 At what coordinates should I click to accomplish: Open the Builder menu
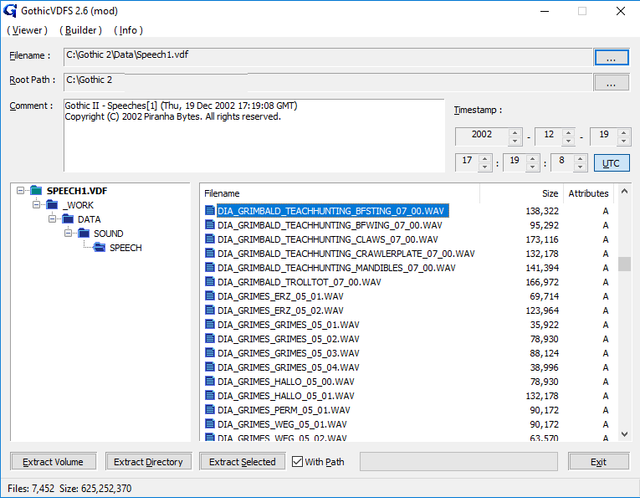click(x=80, y=30)
